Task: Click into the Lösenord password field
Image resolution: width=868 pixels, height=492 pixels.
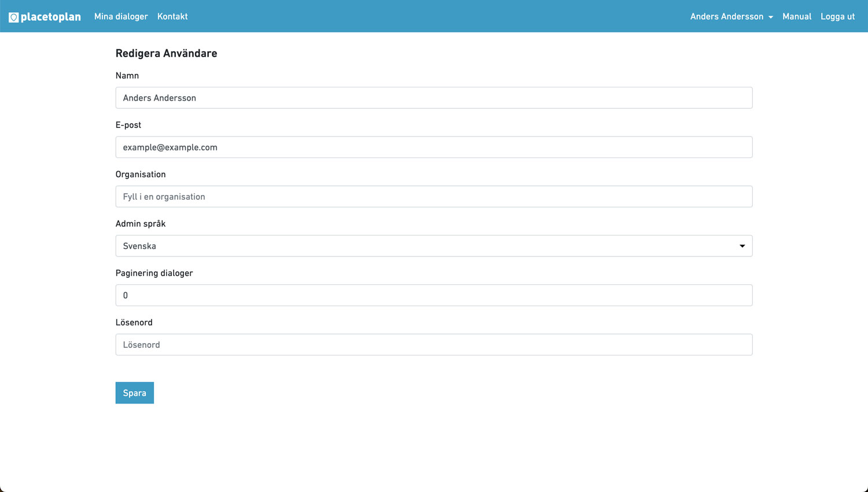Action: point(434,344)
